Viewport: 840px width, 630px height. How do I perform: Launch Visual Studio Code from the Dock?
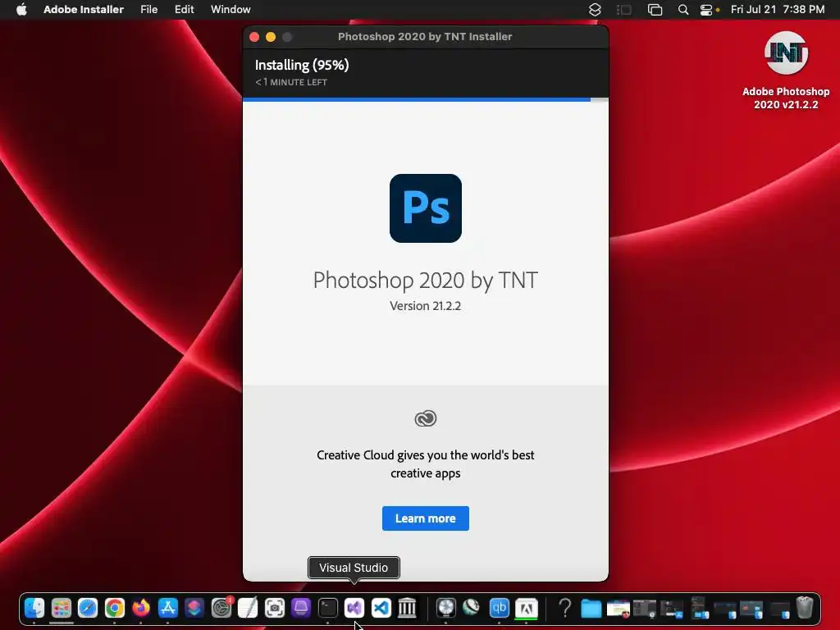point(381,608)
